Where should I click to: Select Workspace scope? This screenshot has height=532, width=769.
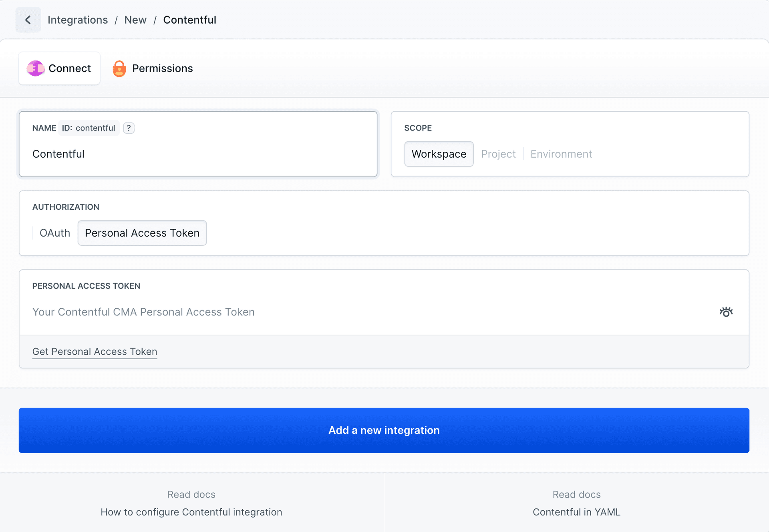pyautogui.click(x=439, y=154)
